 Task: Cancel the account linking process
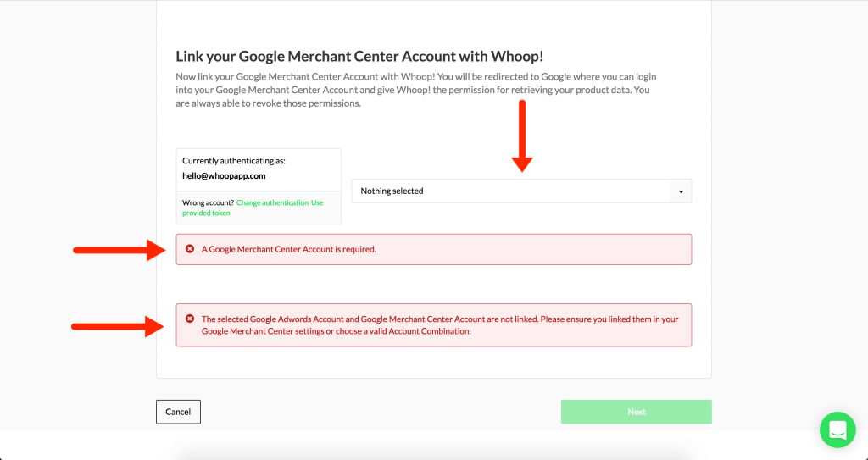click(178, 412)
